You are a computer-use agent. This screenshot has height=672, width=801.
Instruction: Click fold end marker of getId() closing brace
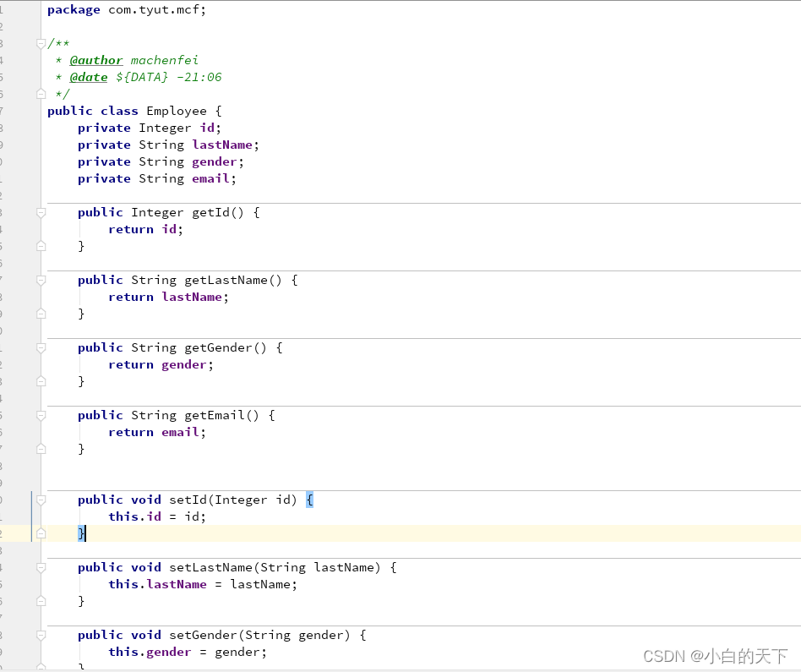pyautogui.click(x=41, y=246)
